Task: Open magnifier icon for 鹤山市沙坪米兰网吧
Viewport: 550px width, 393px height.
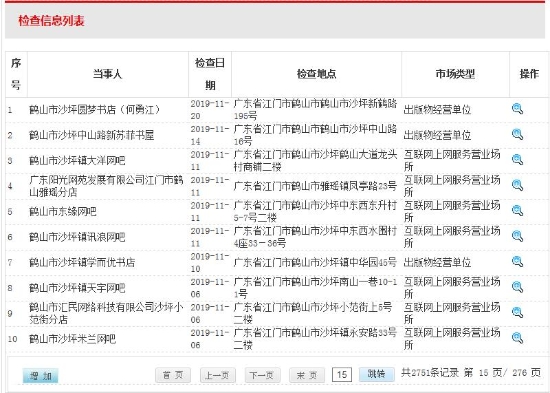Action: (517, 338)
